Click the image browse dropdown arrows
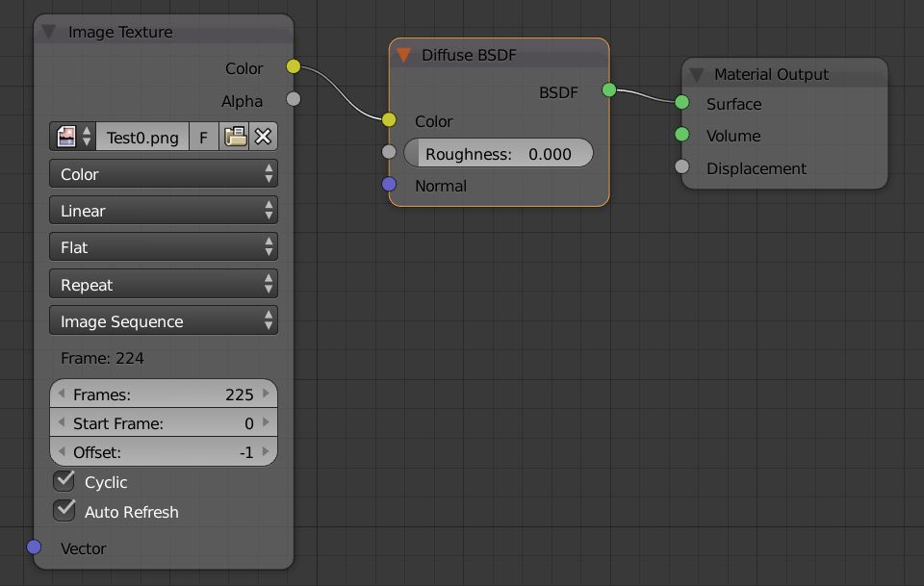924x586 pixels. coord(87,137)
